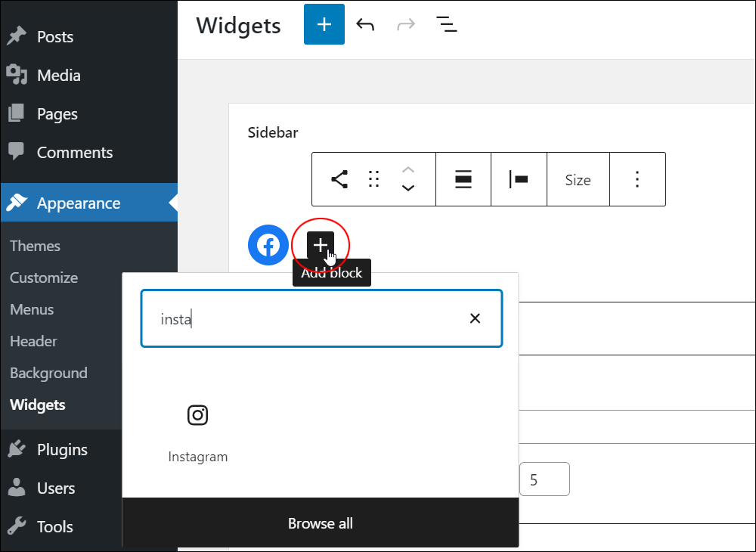Click the black Add block button

point(320,245)
